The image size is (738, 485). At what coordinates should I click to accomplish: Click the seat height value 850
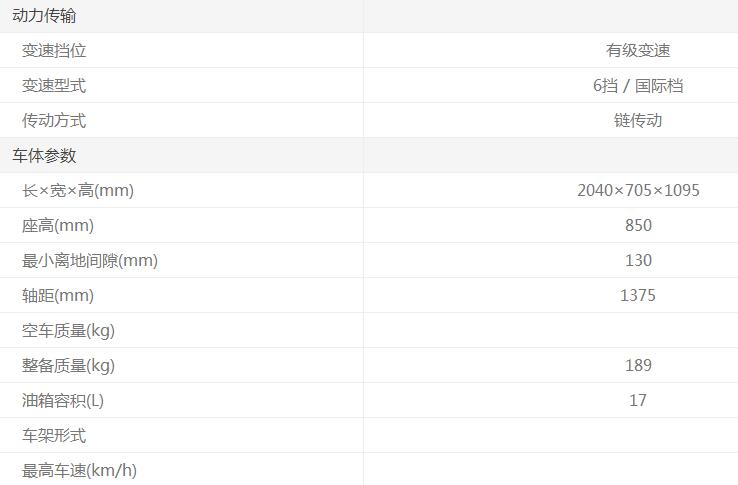638,226
